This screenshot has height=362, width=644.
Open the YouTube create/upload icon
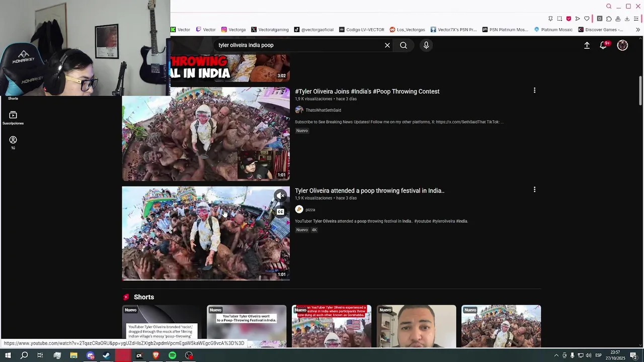pyautogui.click(x=587, y=45)
